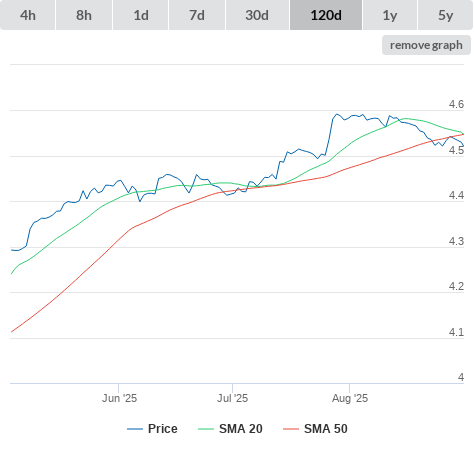Click the 4 y-axis baseline value
The image size is (474, 455).
461,377
